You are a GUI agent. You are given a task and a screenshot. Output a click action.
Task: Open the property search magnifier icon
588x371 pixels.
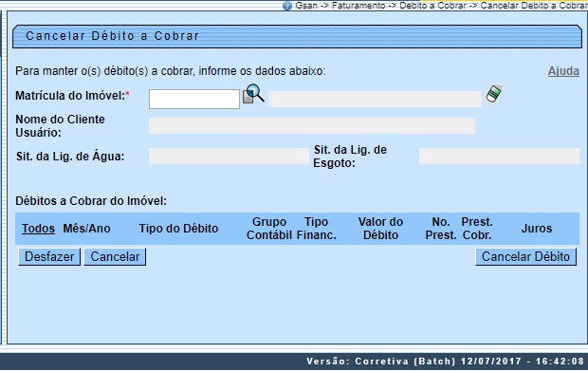(253, 94)
